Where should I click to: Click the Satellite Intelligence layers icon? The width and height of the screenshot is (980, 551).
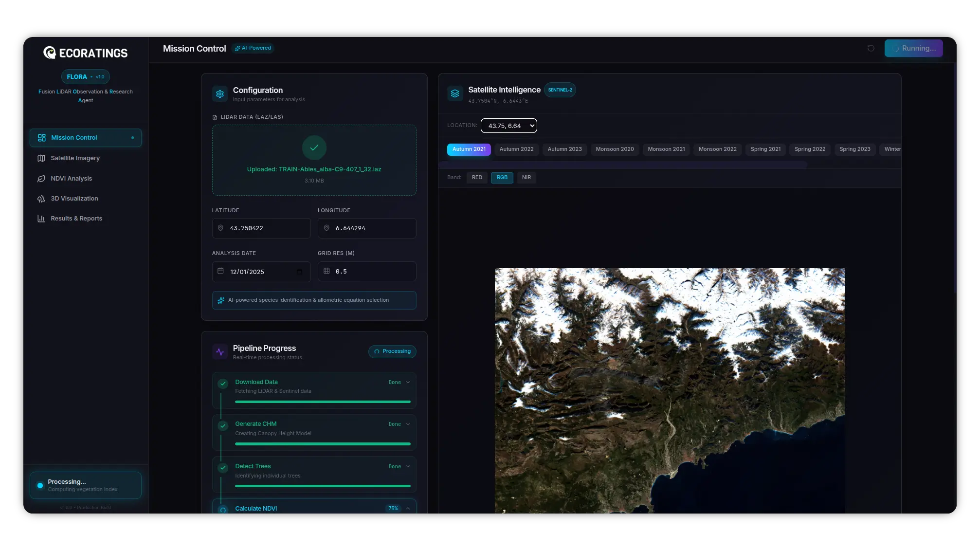coord(455,93)
